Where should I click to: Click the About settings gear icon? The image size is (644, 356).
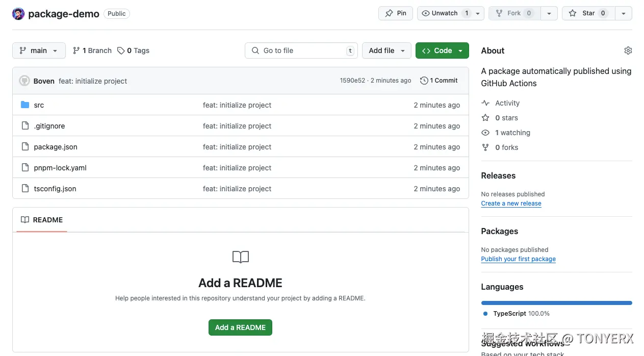[x=628, y=50]
